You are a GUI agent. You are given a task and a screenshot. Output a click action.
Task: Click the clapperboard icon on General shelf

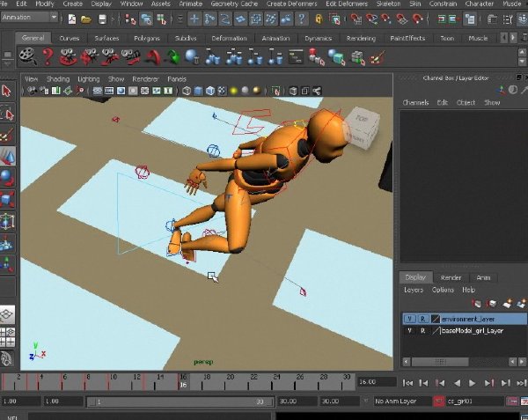tap(28, 56)
